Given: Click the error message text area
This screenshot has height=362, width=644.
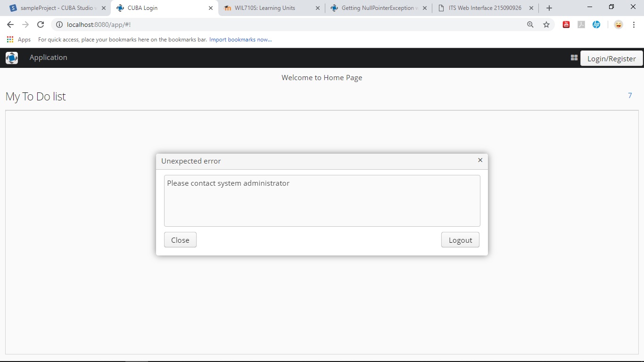Looking at the screenshot, I should 322,201.
